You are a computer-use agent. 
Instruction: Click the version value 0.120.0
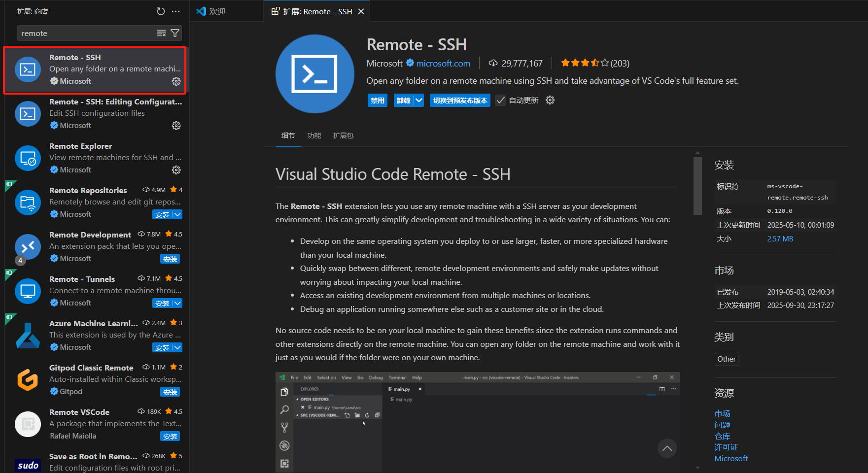pos(779,211)
